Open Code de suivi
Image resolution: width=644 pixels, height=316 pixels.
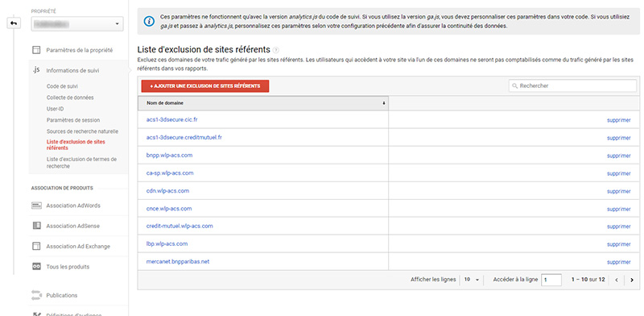[x=62, y=86]
